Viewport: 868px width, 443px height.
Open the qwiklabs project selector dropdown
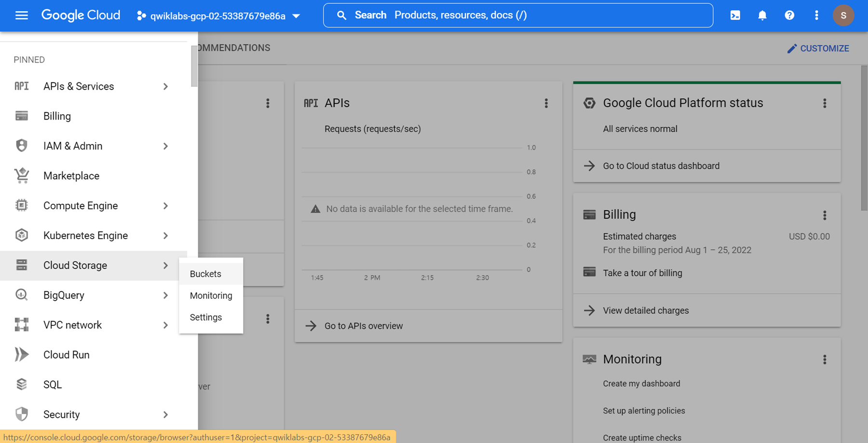[x=218, y=16]
